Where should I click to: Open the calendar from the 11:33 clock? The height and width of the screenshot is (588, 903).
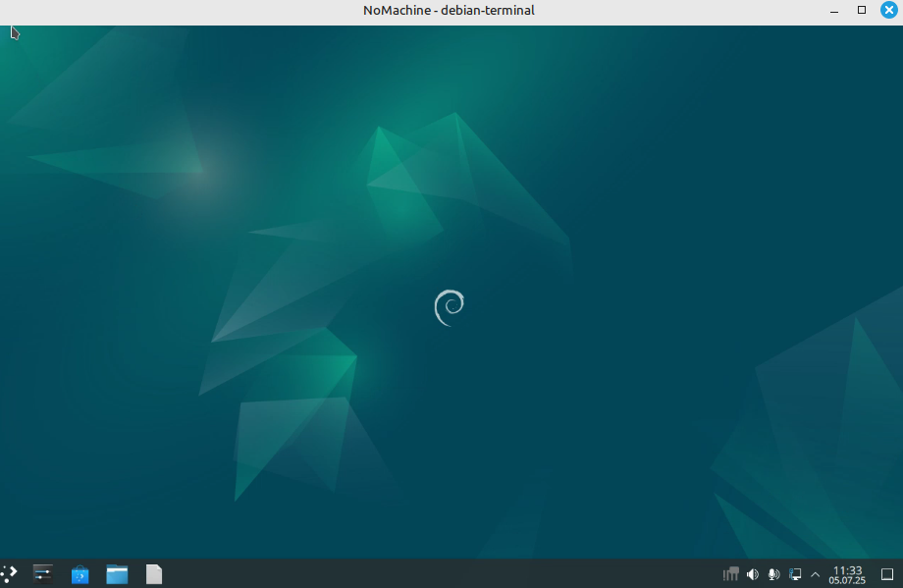pos(847,574)
